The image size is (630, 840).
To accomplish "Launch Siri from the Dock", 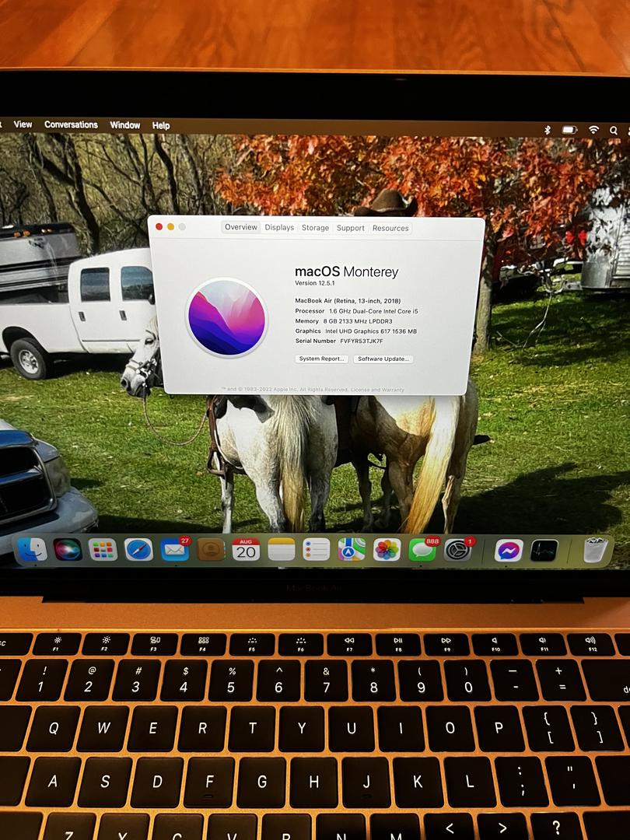I will 68,550.
